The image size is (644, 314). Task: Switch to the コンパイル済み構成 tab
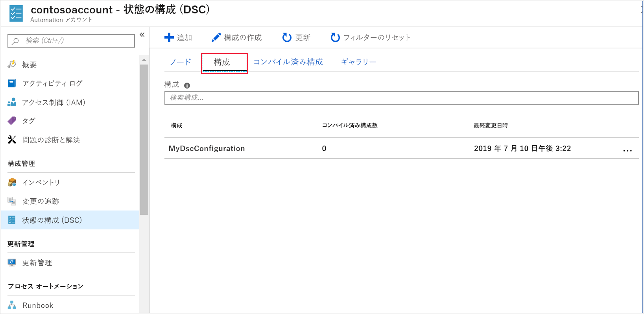(x=288, y=62)
